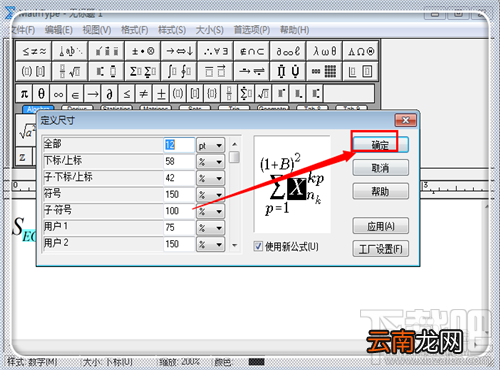Image resolution: width=500 pixels, height=370 pixels.
Task: Open products and set theory templates palette
Action: [288, 71]
